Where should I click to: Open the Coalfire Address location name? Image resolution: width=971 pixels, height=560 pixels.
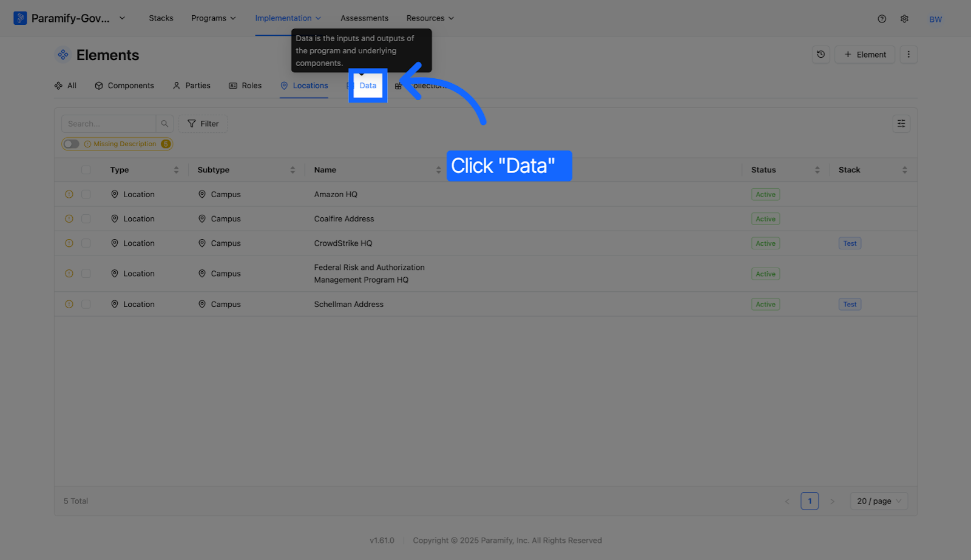click(x=344, y=219)
